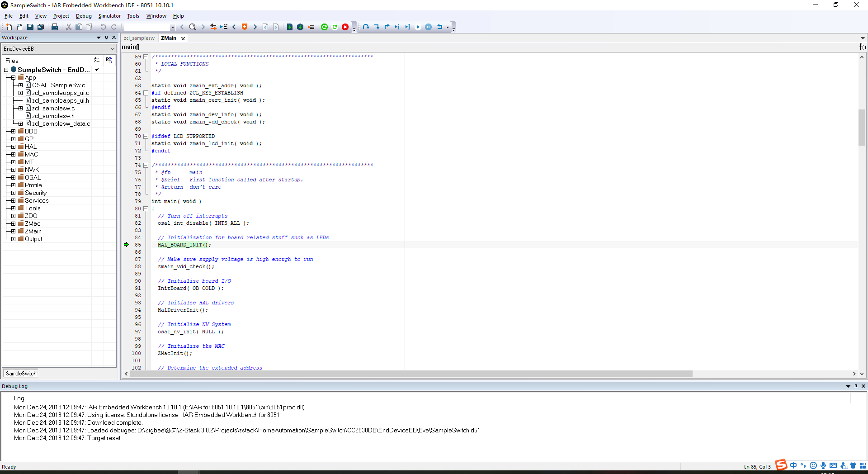This screenshot has height=474, width=868.
Task: Click the Step Out debug icon
Action: 387,27
